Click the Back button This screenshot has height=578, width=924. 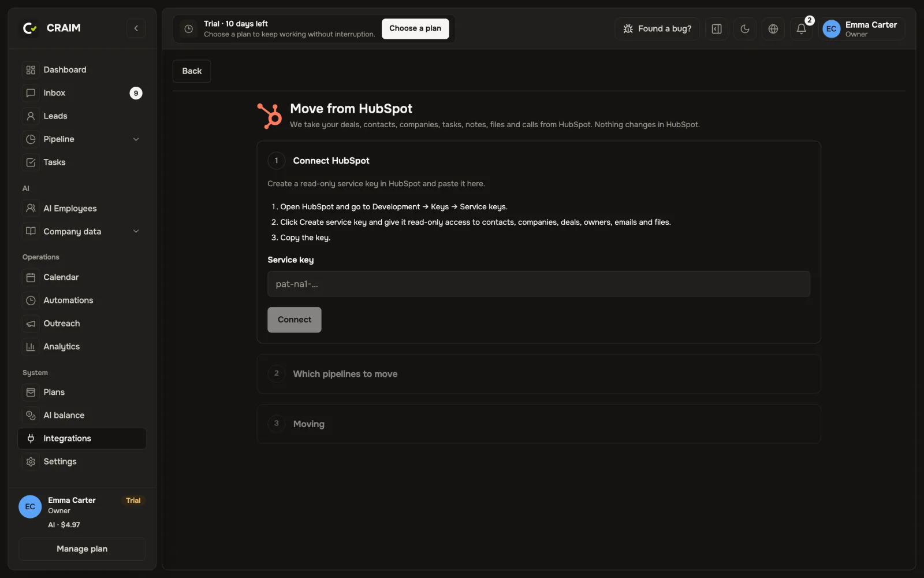click(192, 71)
